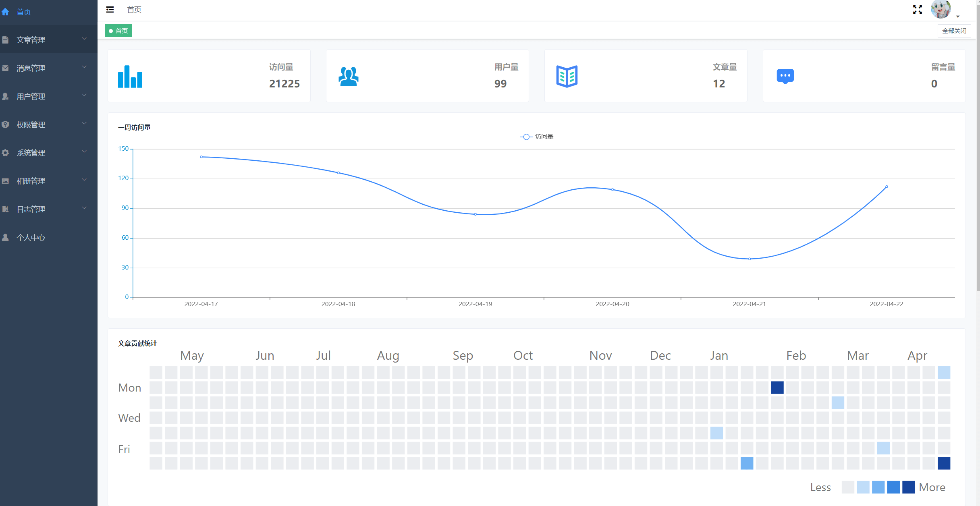The image size is (980, 506).
Task: Click the chat bubble icon in 留言量 card
Action: pyautogui.click(x=785, y=76)
